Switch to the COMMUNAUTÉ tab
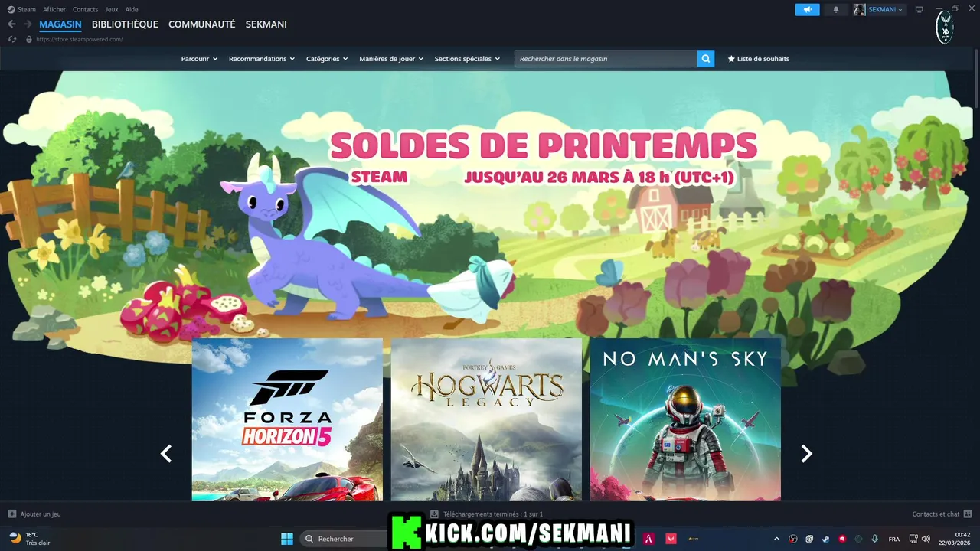This screenshot has height=551, width=980. 202,24
